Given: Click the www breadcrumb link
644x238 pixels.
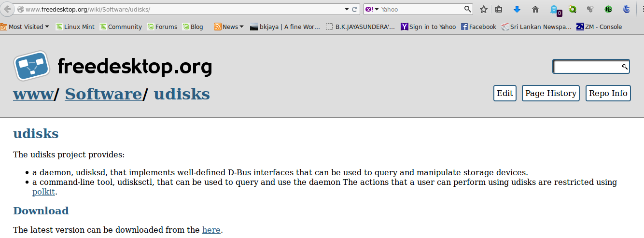Looking at the screenshot, I should pyautogui.click(x=33, y=94).
